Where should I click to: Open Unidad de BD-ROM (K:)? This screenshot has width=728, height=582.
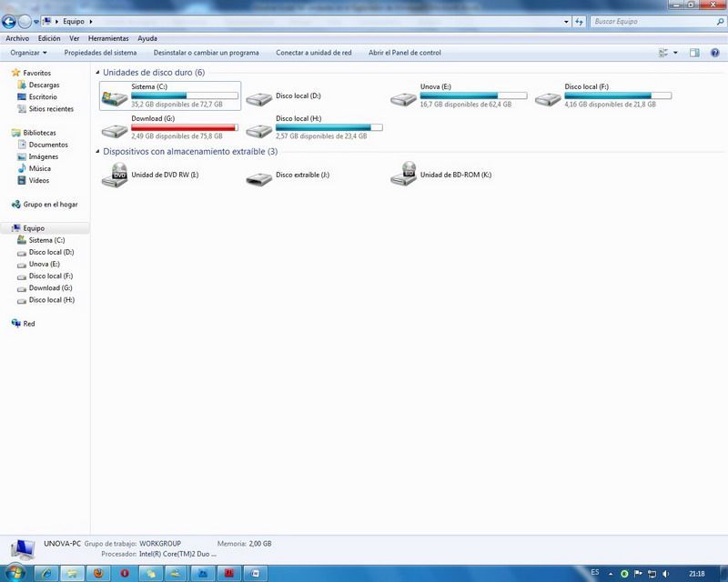click(x=403, y=175)
